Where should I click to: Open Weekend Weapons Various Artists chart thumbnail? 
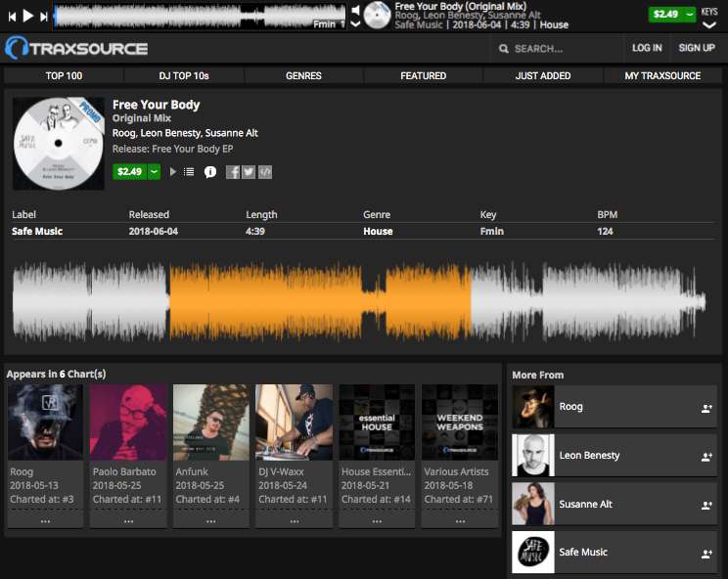click(460, 422)
